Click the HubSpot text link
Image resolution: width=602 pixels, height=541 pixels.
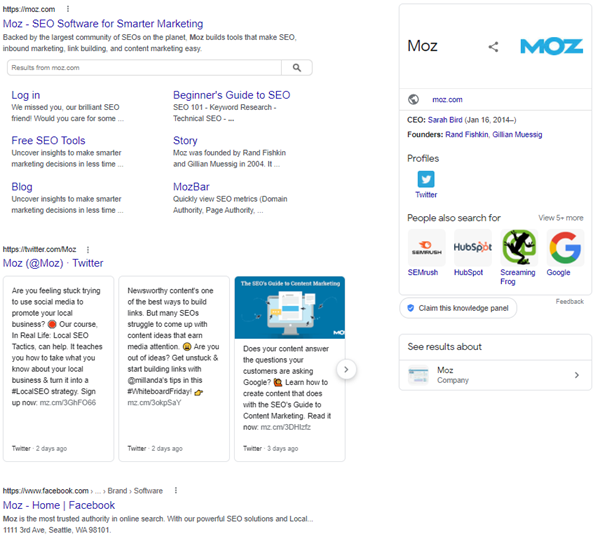point(468,272)
